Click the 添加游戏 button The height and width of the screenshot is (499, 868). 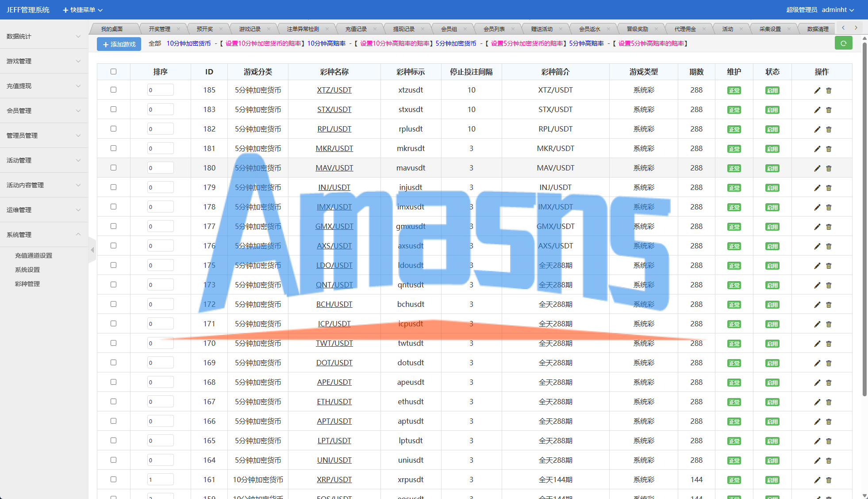point(119,44)
